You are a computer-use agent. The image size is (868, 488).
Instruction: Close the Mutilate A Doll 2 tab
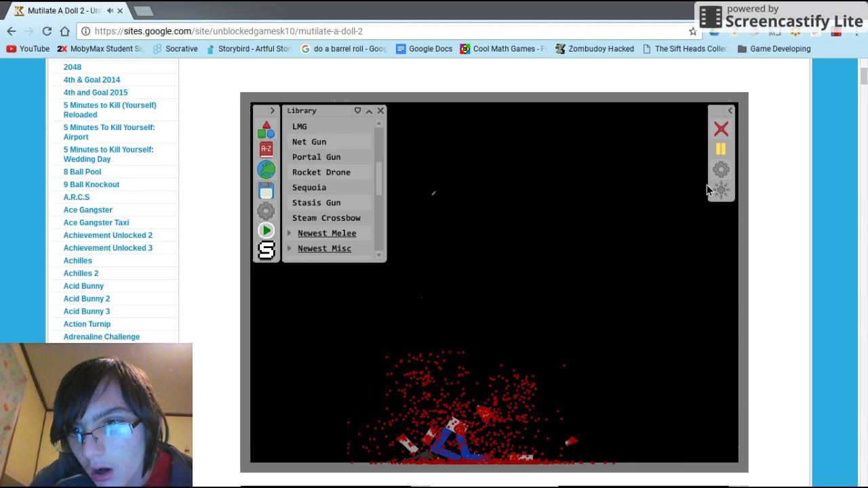coord(120,11)
